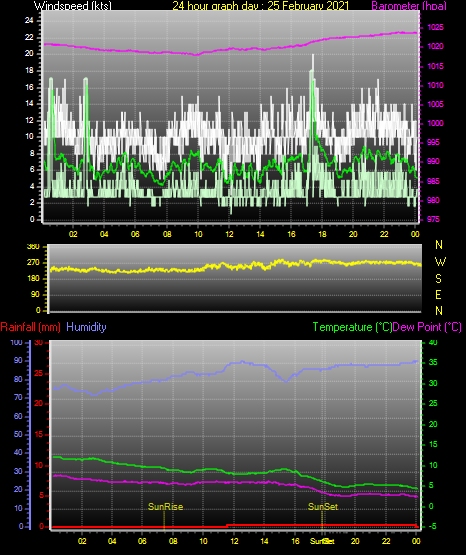The height and width of the screenshot is (555, 466).
Task: Click the 1025 barometer scale value
Action: point(435,27)
